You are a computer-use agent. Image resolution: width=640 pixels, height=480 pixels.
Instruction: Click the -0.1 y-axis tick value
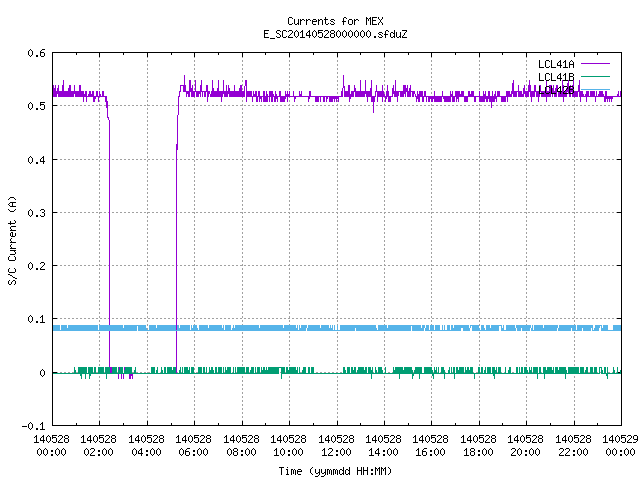33,426
